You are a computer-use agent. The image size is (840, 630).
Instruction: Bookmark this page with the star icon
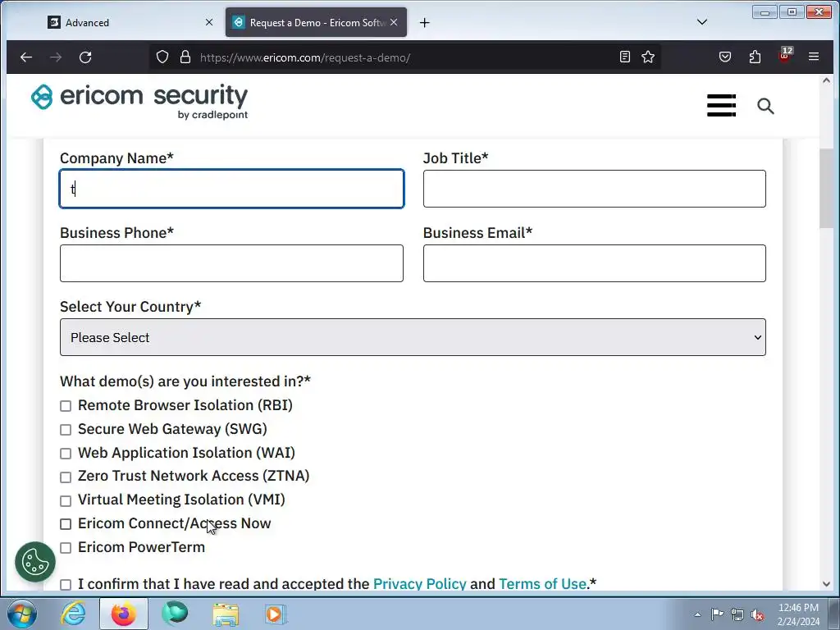point(648,57)
